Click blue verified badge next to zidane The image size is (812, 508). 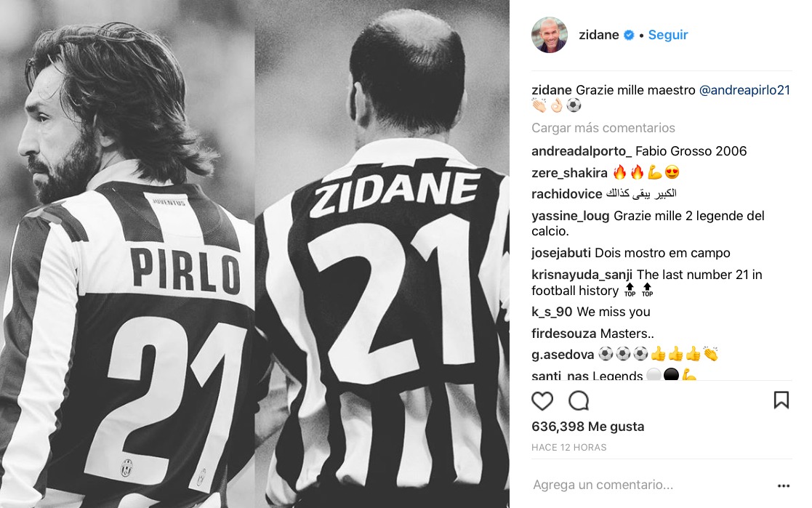click(x=629, y=35)
